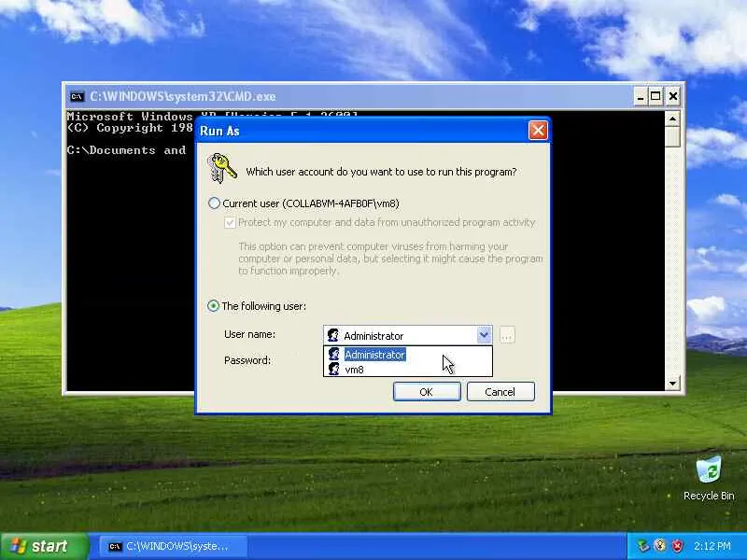
Task: Open the User name dropdown arrow
Action: [x=484, y=335]
